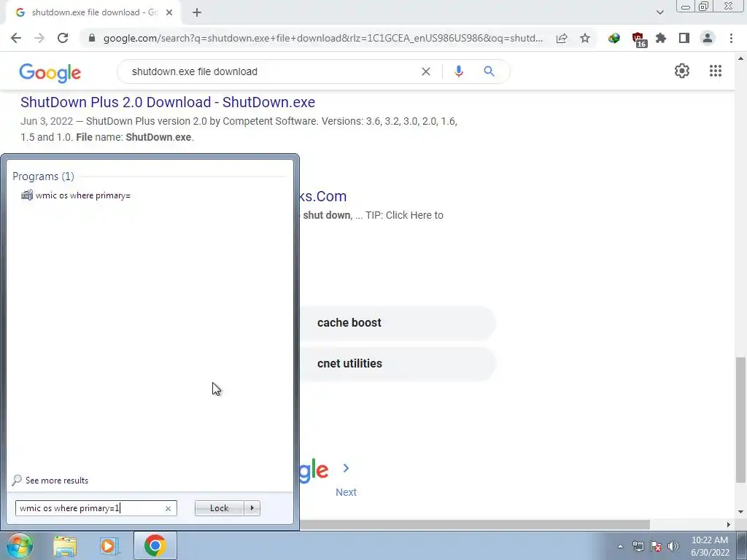Toggle Chrome side panel icon

[x=684, y=38]
